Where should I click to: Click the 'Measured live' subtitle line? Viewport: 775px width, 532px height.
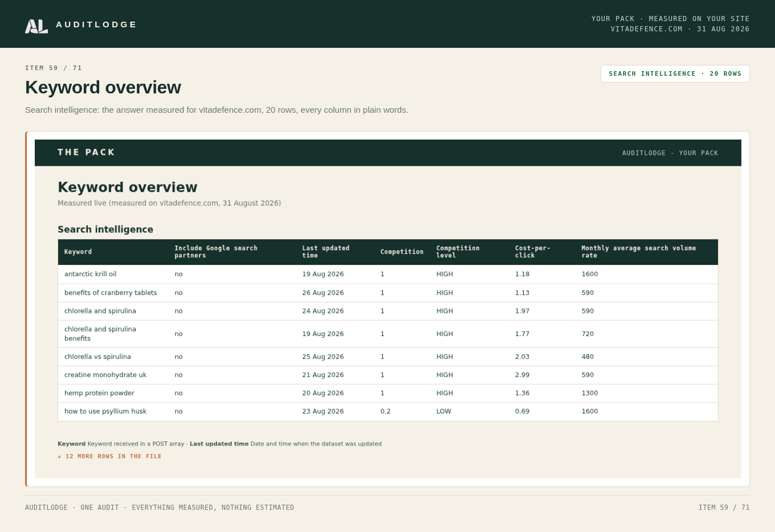(x=169, y=203)
